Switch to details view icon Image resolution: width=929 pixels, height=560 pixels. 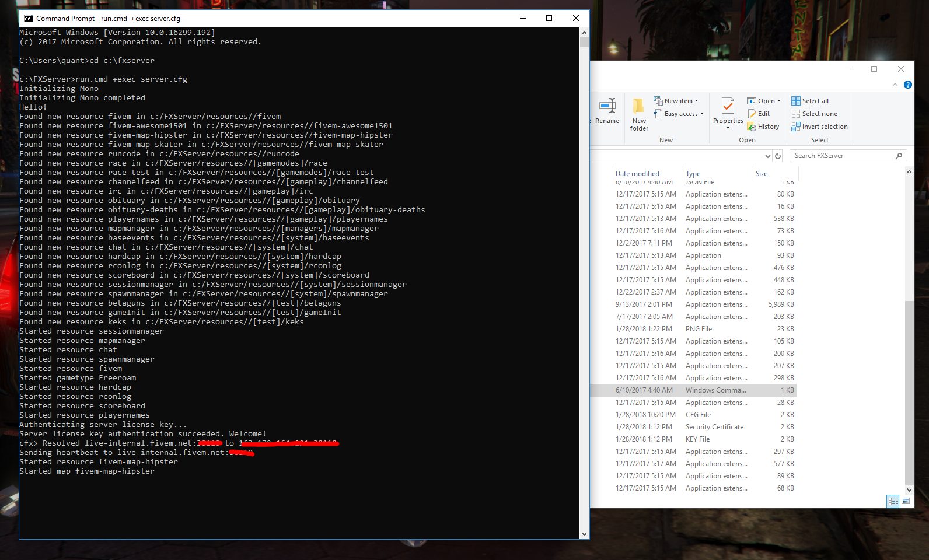[x=893, y=501]
